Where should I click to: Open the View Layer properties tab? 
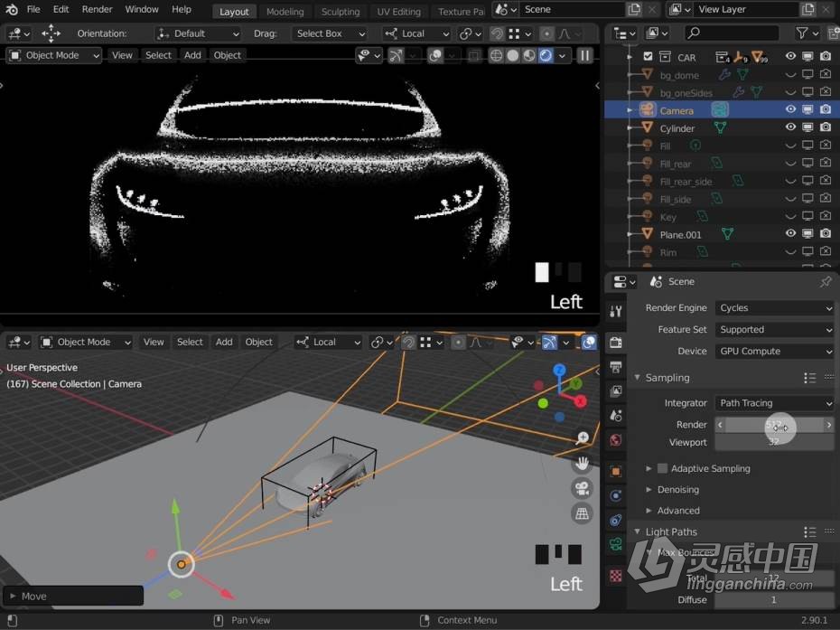tap(615, 390)
